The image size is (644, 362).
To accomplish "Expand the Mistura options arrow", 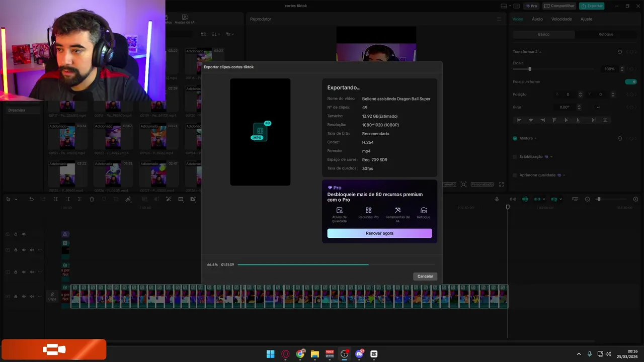I will pyautogui.click(x=535, y=138).
